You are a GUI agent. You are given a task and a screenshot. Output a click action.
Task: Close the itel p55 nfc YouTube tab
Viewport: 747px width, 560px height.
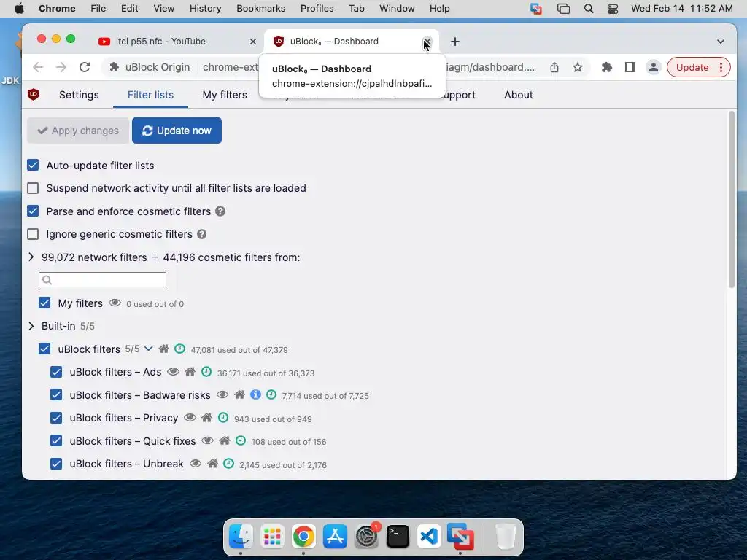(253, 42)
